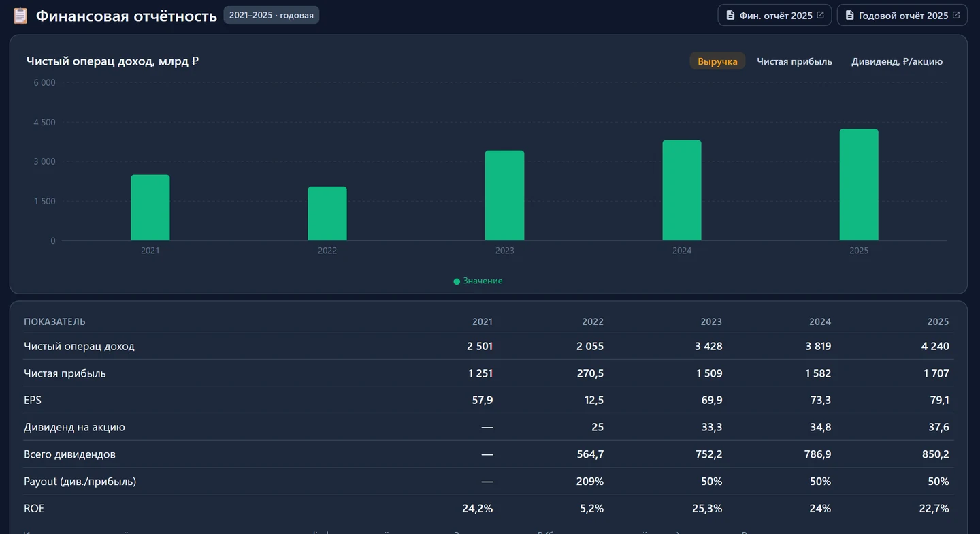Switch chart to Дивиденд, ₽/акцию tab

pos(897,61)
